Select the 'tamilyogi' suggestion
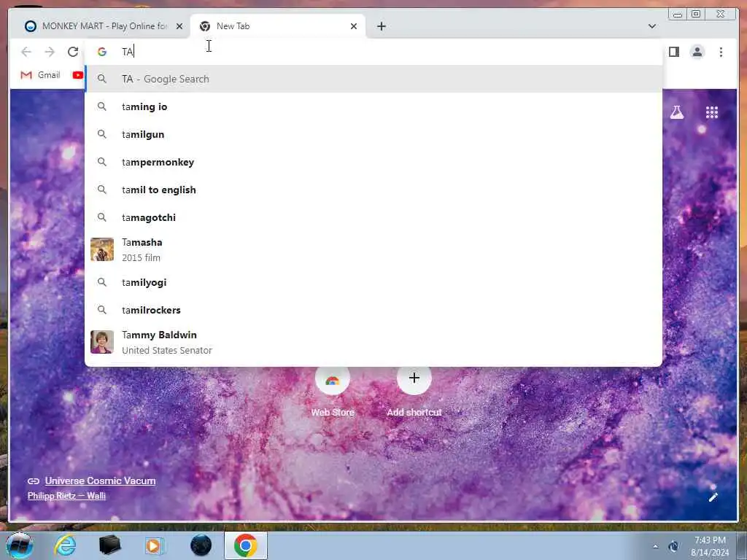747x560 pixels. click(373, 282)
